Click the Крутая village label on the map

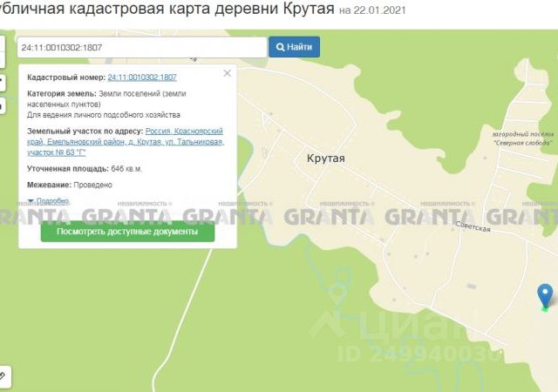(x=325, y=159)
